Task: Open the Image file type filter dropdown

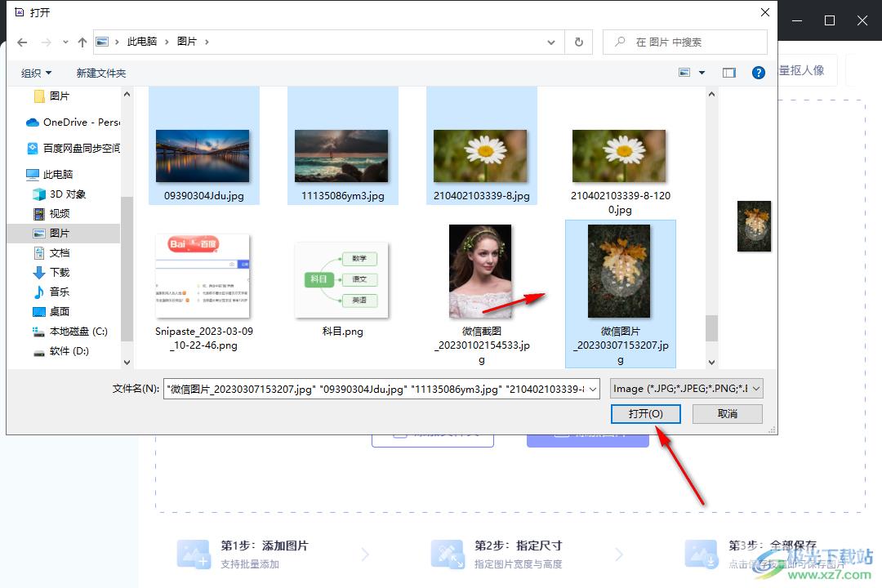Action: coord(687,389)
